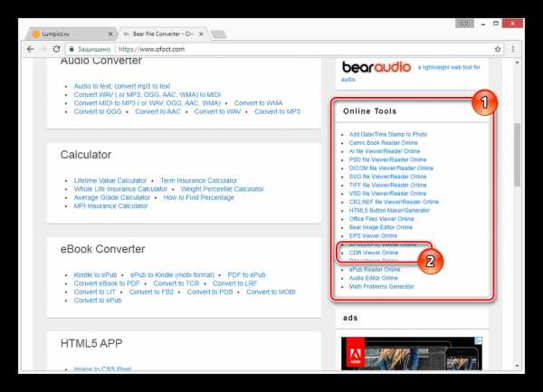
Task: Open Lifetime Value Calculator
Action: click(110, 180)
